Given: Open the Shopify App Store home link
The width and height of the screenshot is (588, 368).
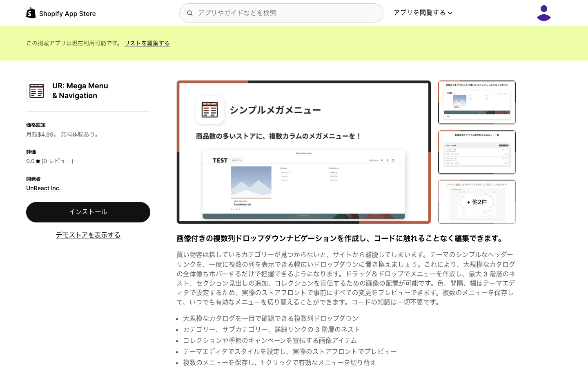Looking at the screenshot, I should pyautogui.click(x=61, y=13).
